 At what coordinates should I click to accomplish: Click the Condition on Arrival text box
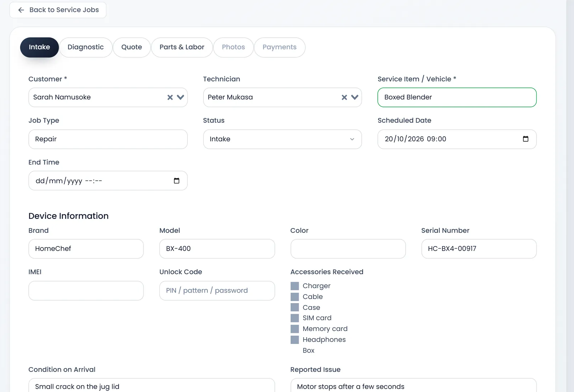[x=152, y=385]
